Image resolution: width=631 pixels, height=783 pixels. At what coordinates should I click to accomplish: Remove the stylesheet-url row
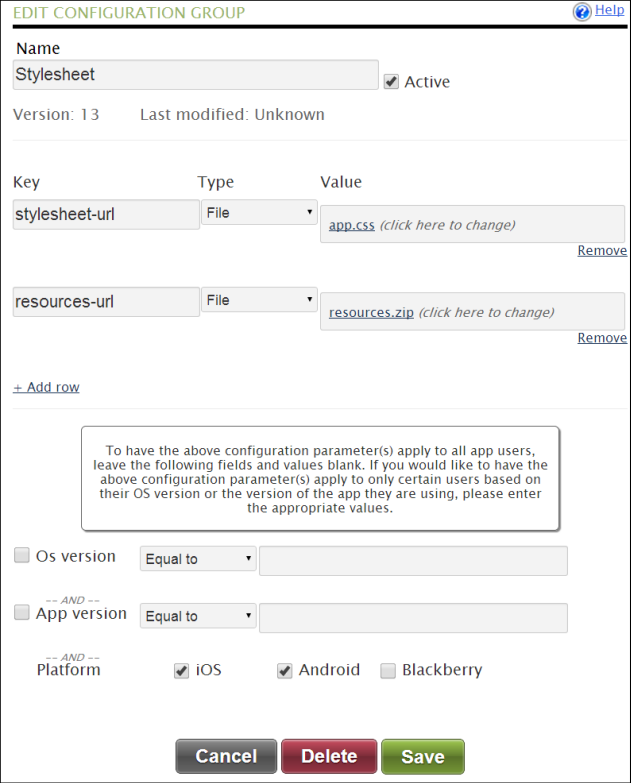[x=602, y=251]
